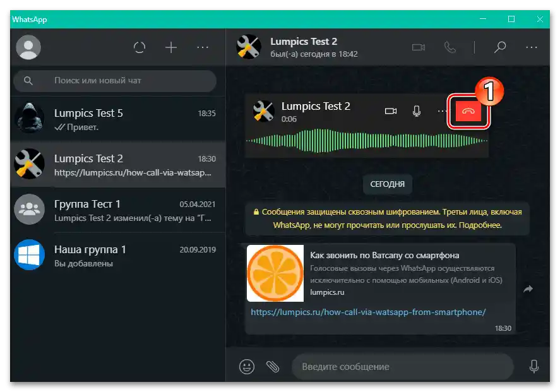Screen dimensions: 560x392
Task: Open your profile avatar in sidebar
Action: point(28,47)
